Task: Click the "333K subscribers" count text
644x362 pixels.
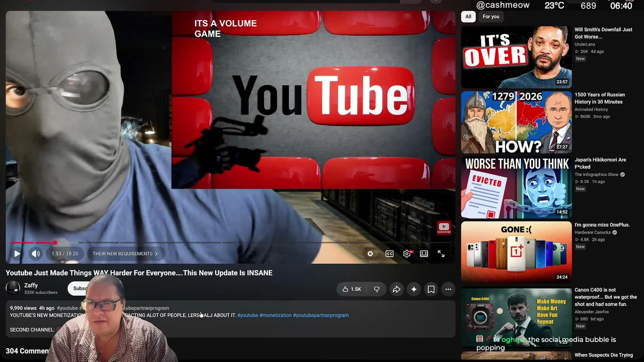Action: click(x=41, y=293)
